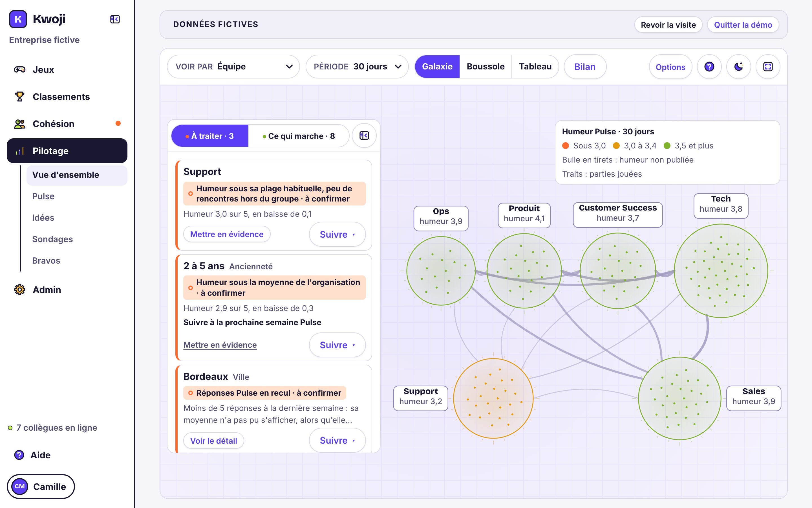
Task: Click the Kwoji K logo icon
Action: click(18, 19)
